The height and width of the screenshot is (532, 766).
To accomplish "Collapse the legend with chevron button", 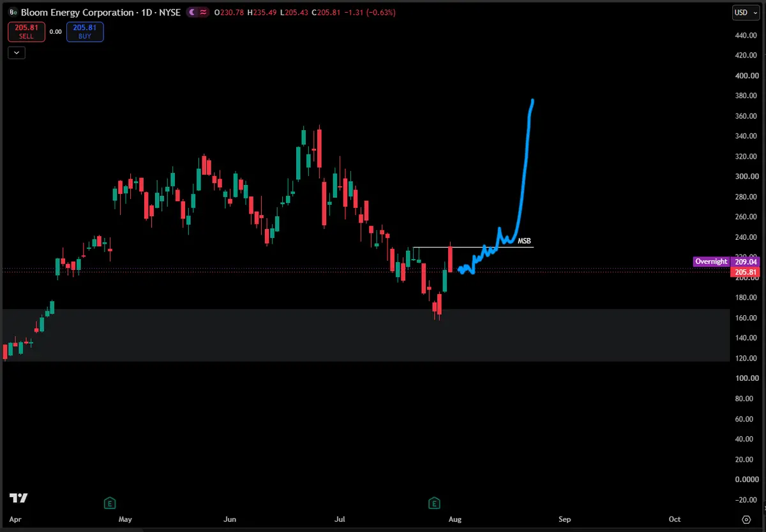I will pyautogui.click(x=16, y=53).
